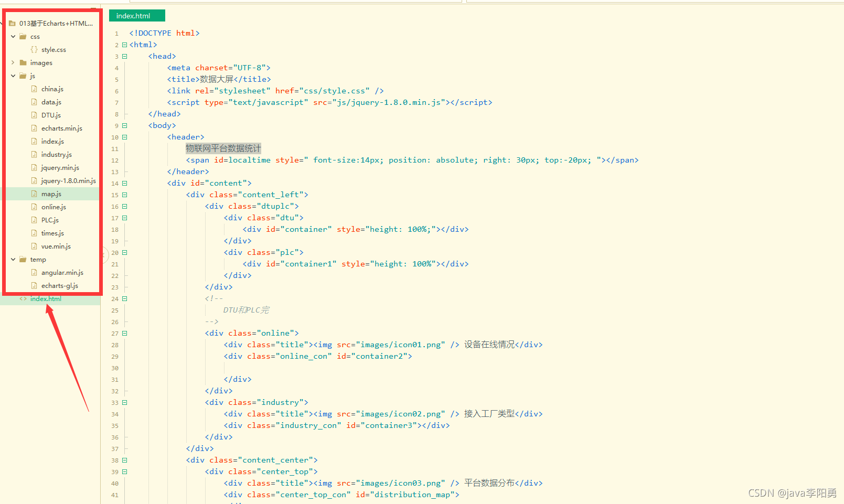Click the sidebar collapse handle arrow
The height and width of the screenshot is (504, 844).
[104, 255]
